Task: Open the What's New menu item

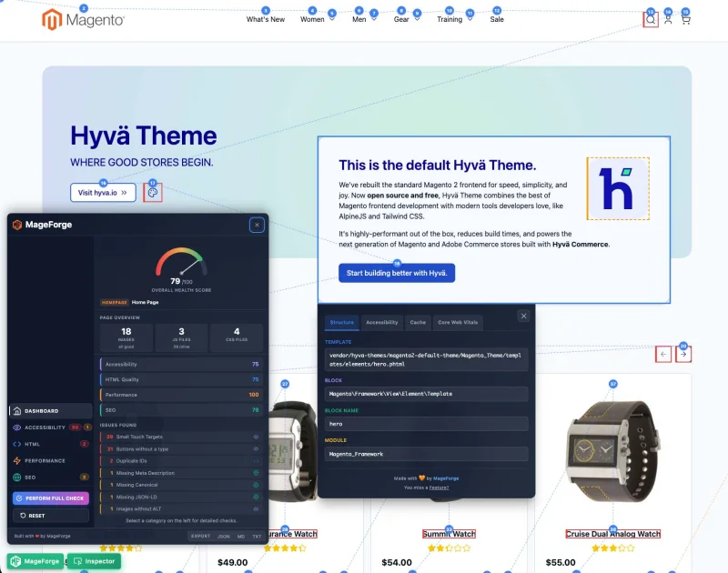Action: click(266, 19)
